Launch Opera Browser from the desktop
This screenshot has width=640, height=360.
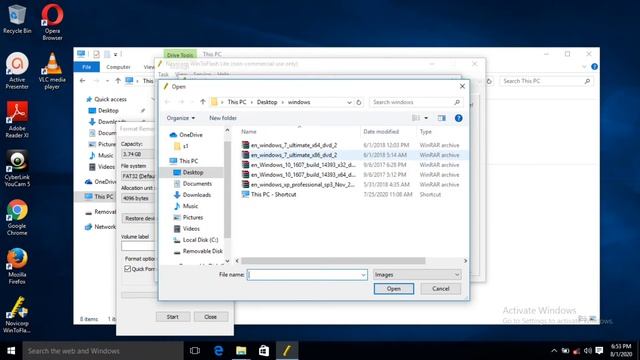[x=52, y=22]
